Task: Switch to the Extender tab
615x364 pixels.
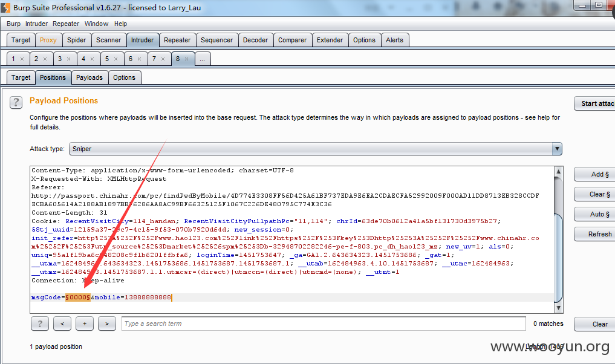Action: (330, 40)
